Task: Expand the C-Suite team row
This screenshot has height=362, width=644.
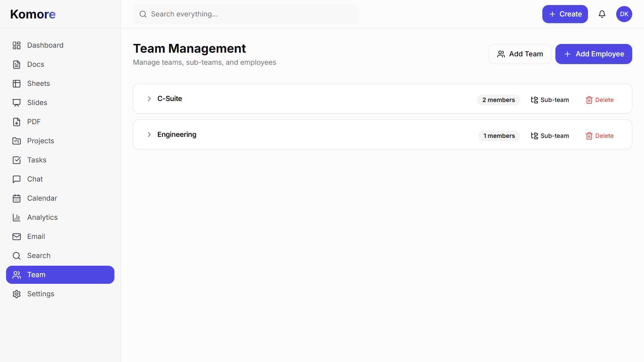Action: [149, 98]
